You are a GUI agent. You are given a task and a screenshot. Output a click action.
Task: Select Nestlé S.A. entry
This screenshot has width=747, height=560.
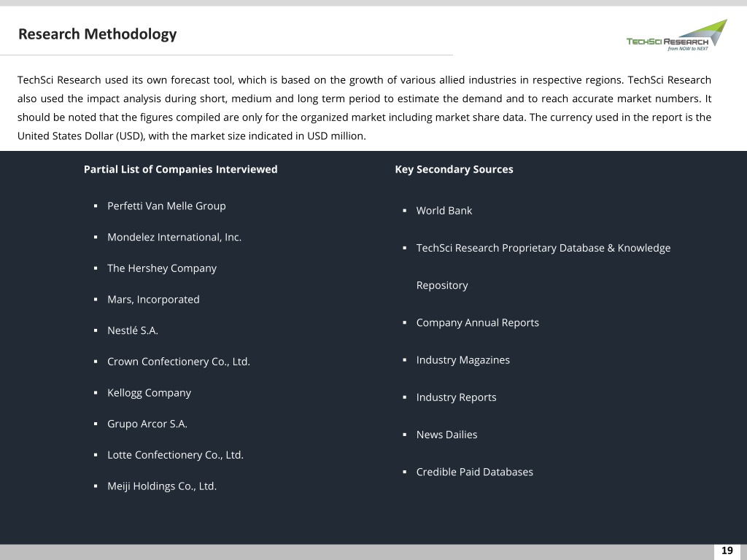point(133,330)
